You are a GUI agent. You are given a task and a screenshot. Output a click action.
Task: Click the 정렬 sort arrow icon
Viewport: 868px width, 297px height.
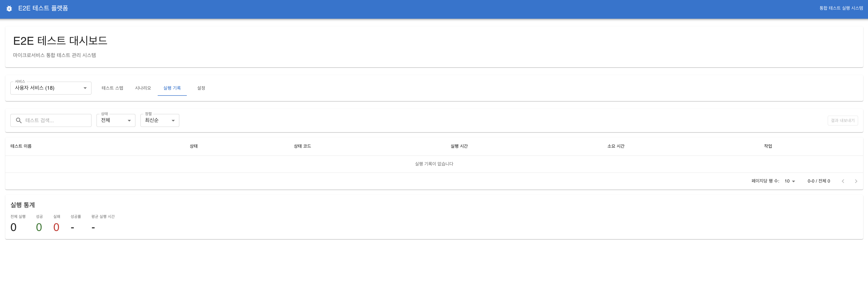(x=173, y=121)
